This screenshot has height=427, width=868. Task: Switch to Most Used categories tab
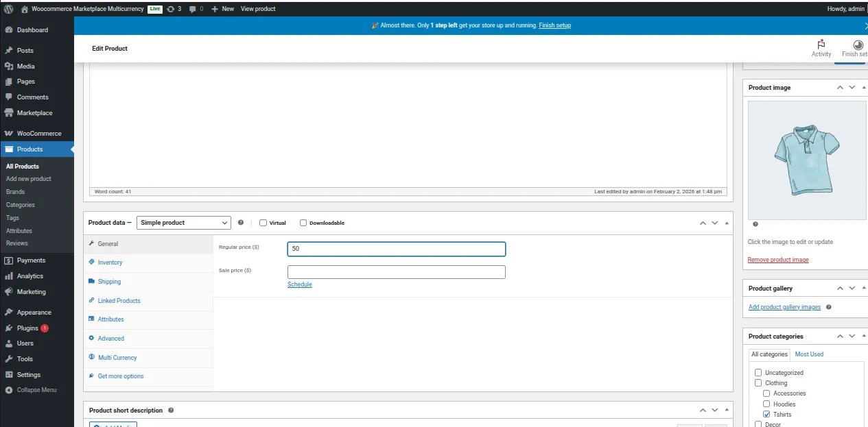[809, 354]
